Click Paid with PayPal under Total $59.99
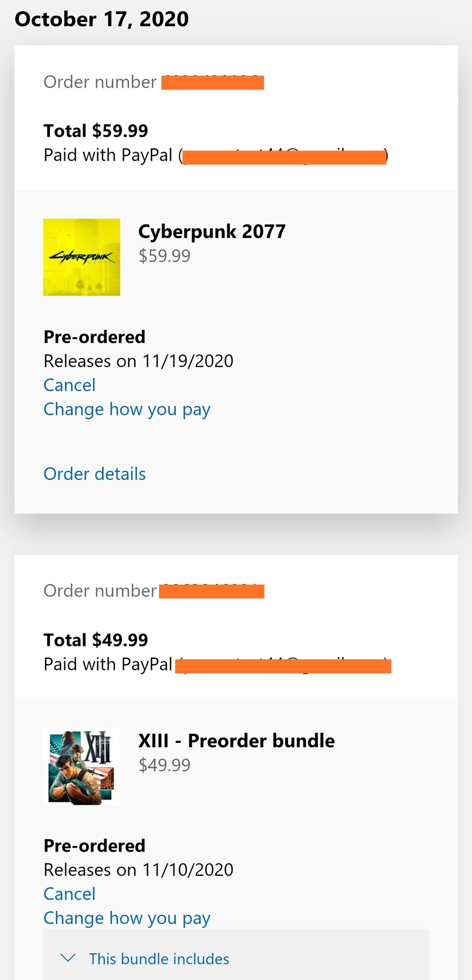Viewport: 472px width, 980px height. click(108, 155)
